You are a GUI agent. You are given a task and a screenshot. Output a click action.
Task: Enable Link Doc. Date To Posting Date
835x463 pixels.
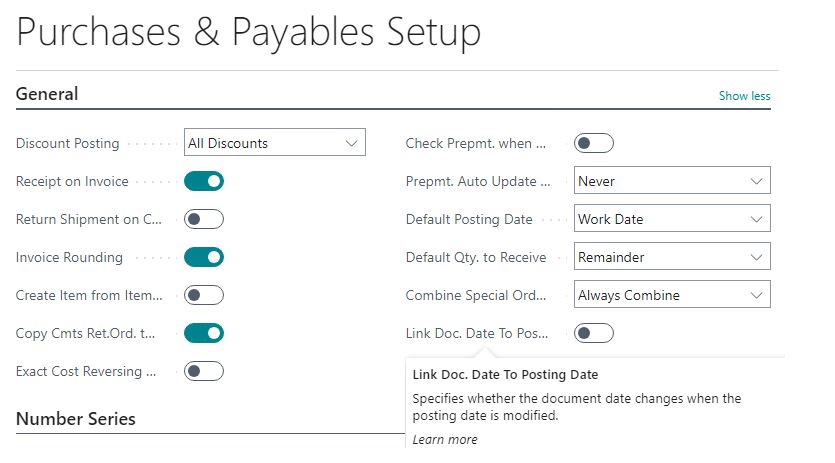tap(593, 333)
